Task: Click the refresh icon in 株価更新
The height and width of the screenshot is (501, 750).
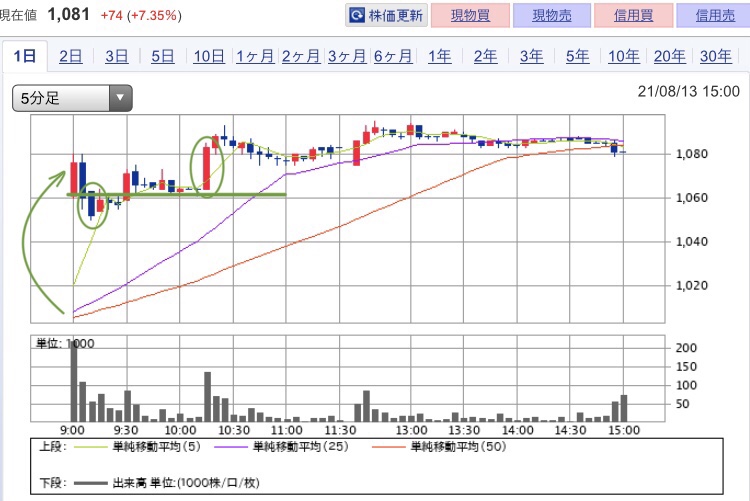Action: point(357,15)
